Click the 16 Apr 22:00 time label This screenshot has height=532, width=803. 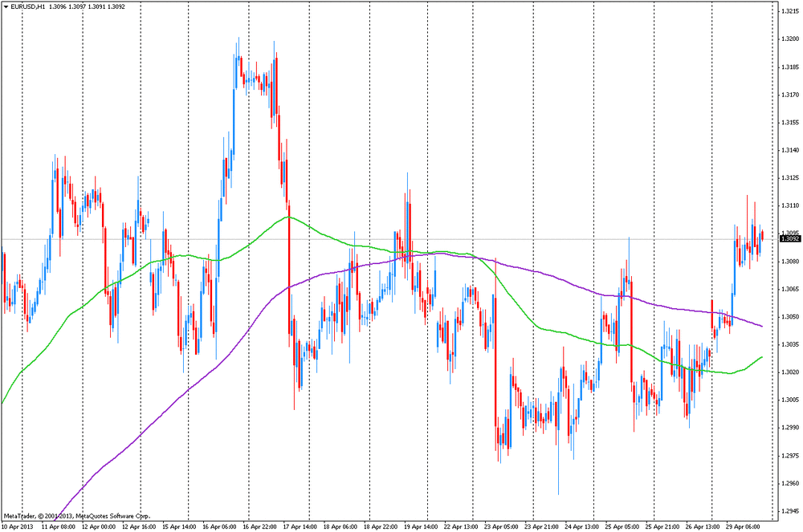click(259, 526)
